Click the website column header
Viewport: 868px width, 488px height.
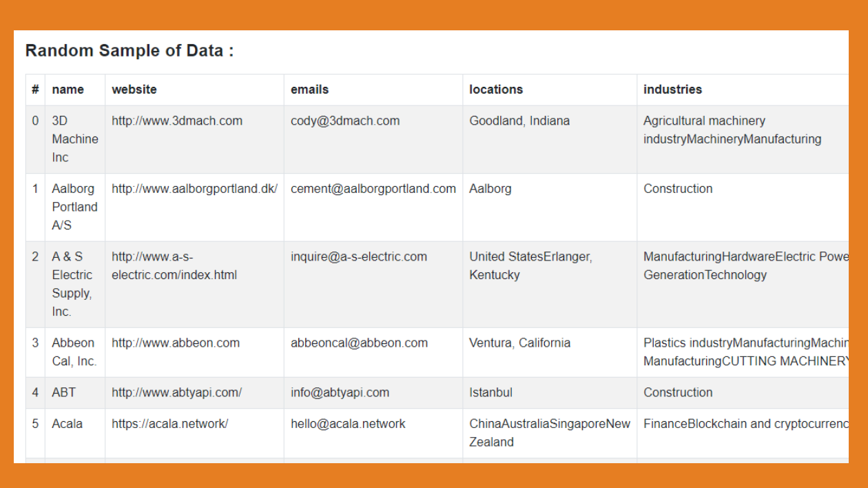pos(134,90)
